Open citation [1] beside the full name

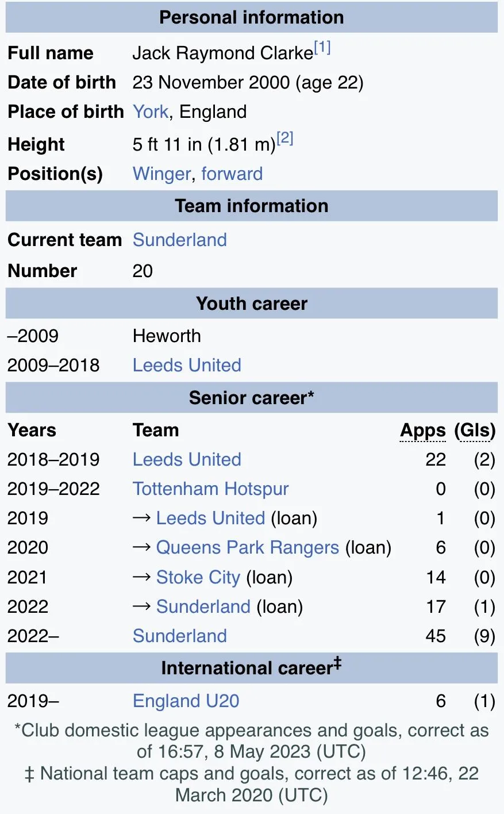[x=322, y=48]
